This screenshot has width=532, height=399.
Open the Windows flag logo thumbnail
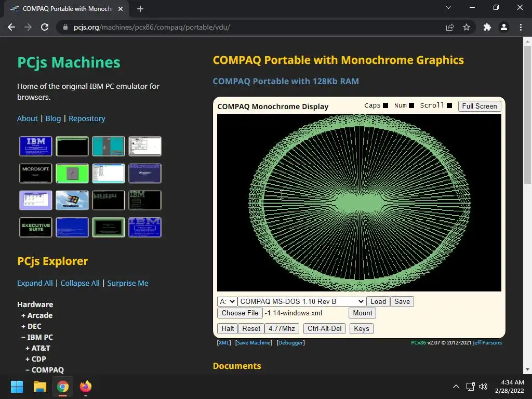[x=72, y=200]
